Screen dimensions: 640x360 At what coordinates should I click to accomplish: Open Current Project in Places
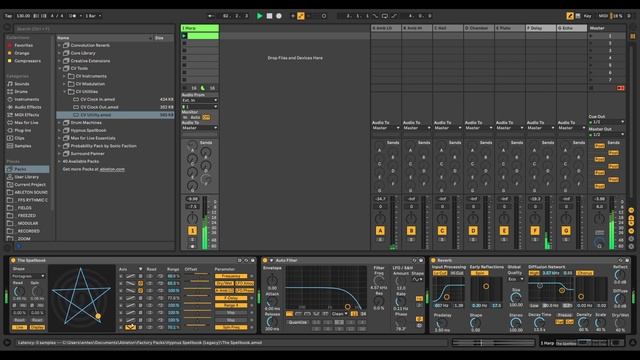coord(30,184)
